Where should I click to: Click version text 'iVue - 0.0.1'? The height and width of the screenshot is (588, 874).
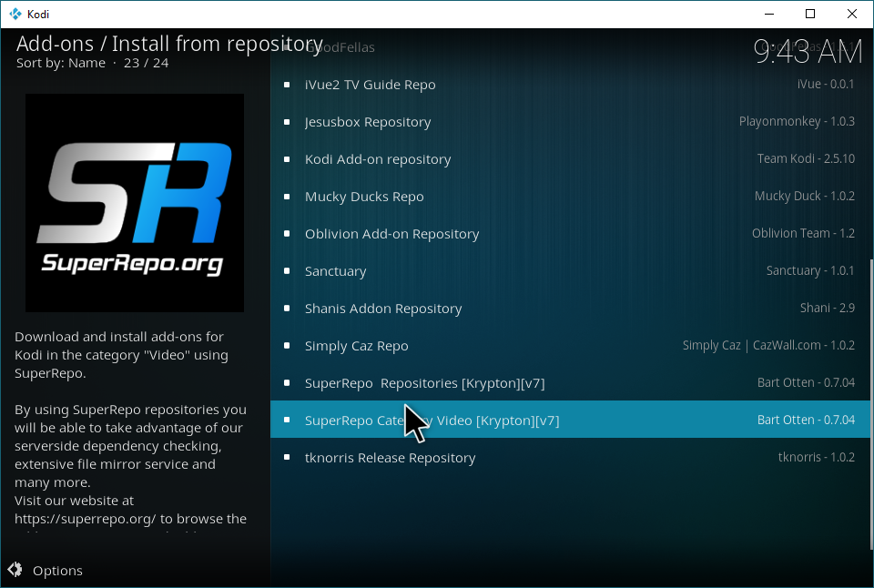tap(826, 84)
